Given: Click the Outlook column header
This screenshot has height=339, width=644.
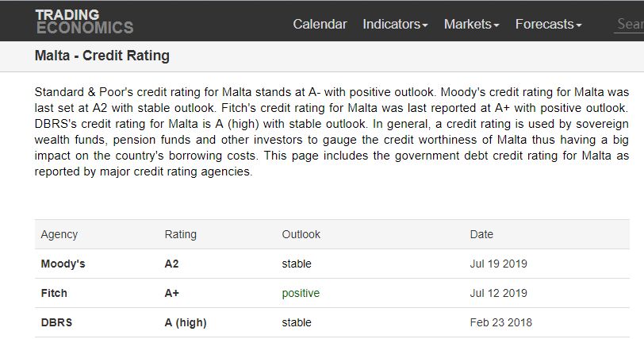Looking at the screenshot, I should pos(301,234).
